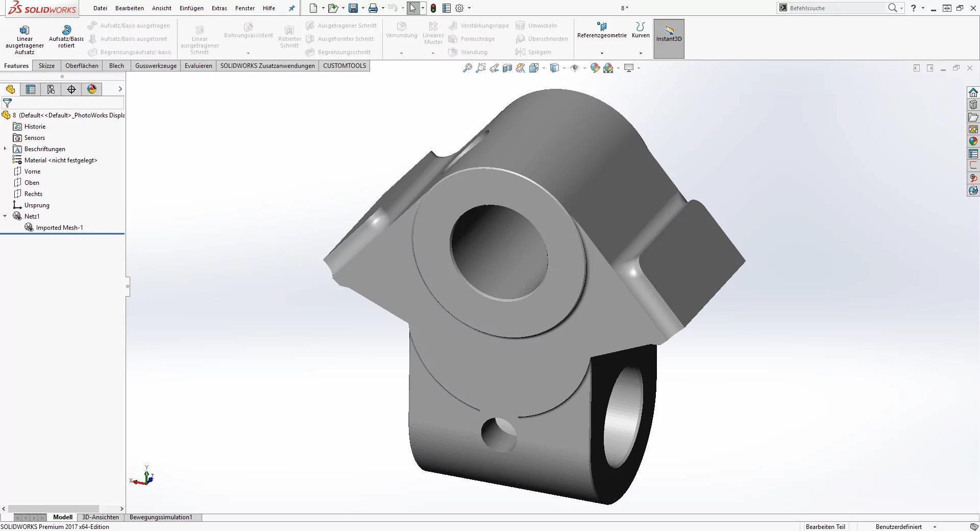Open the PropertyManager tab icon

point(31,89)
